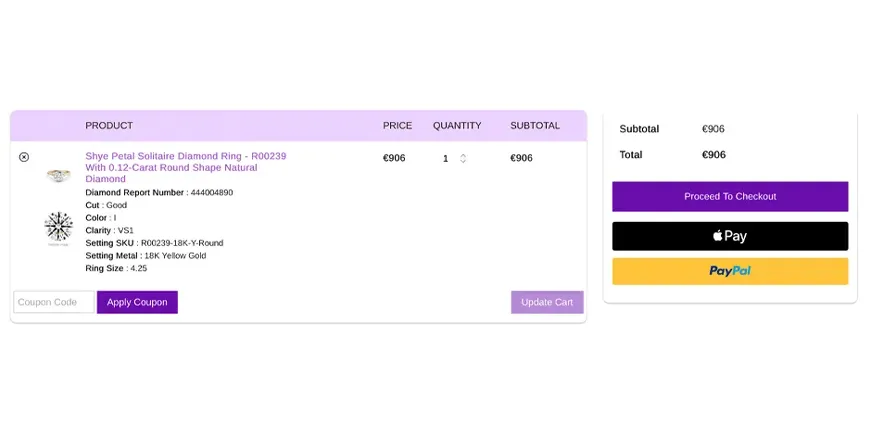Click the Ring Size detail line

coord(116,268)
